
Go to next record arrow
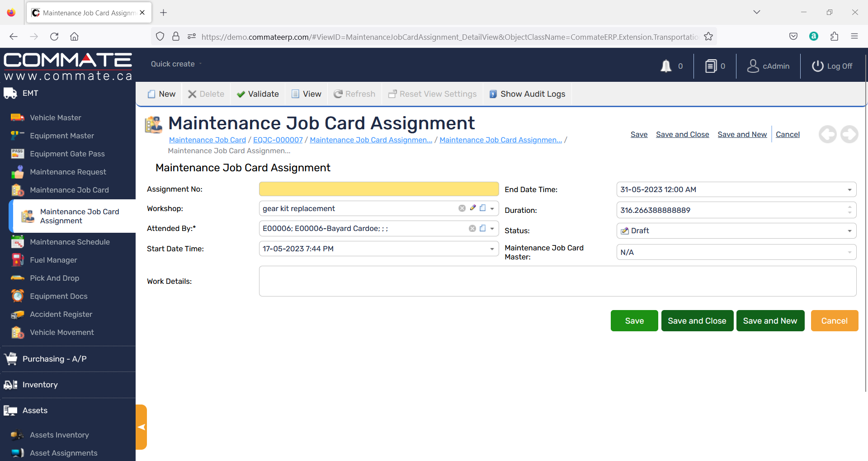pos(849,134)
